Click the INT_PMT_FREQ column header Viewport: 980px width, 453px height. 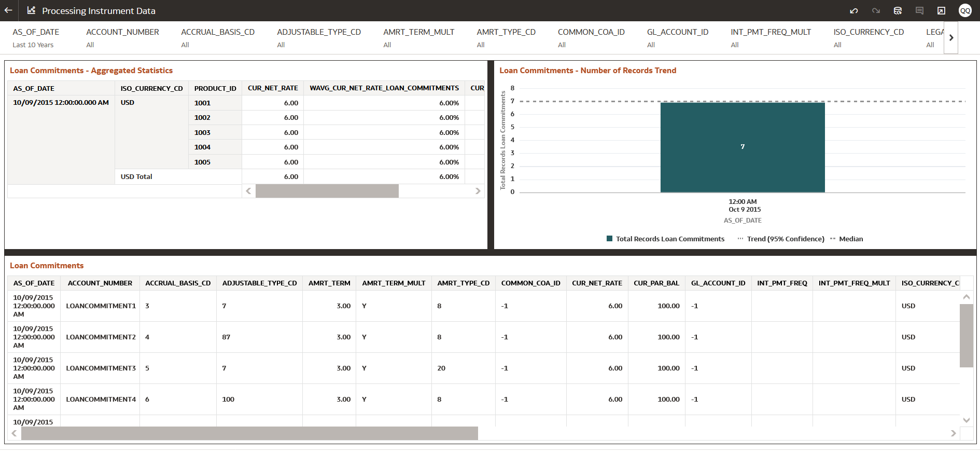[782, 283]
